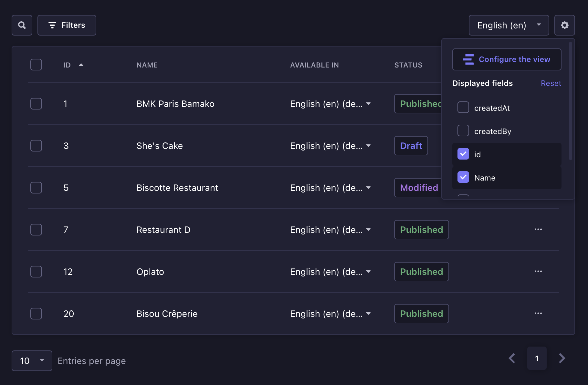Image resolution: width=588 pixels, height=385 pixels.
Task: Enable the createdAt displayed field
Action: tap(463, 108)
